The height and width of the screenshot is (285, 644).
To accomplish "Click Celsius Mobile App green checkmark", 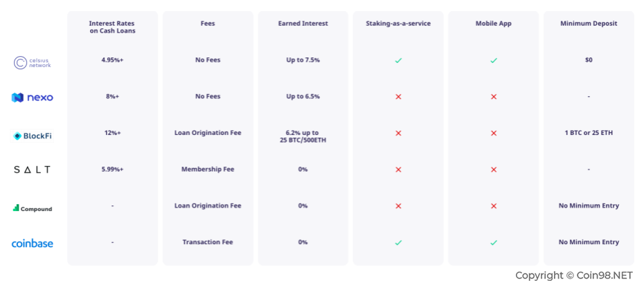I will click(494, 60).
